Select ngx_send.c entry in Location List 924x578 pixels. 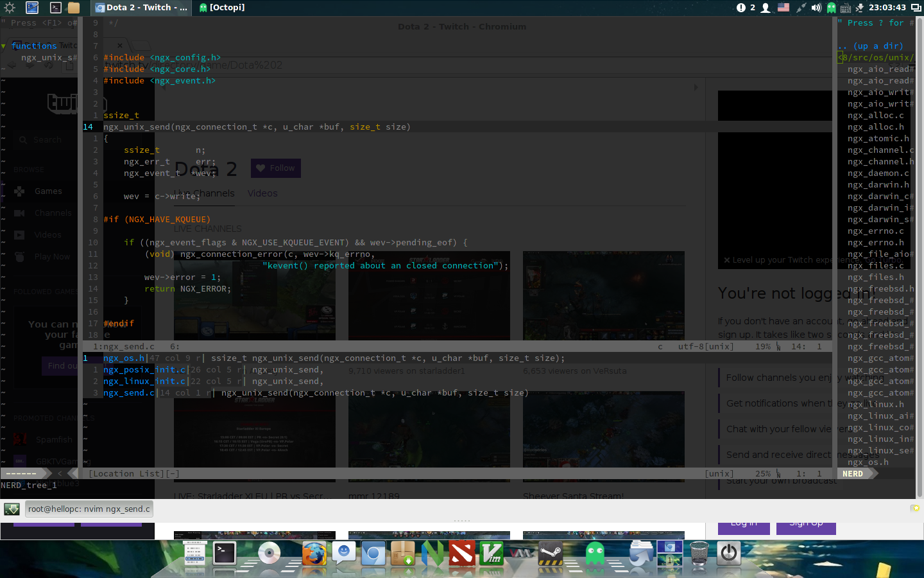129,393
